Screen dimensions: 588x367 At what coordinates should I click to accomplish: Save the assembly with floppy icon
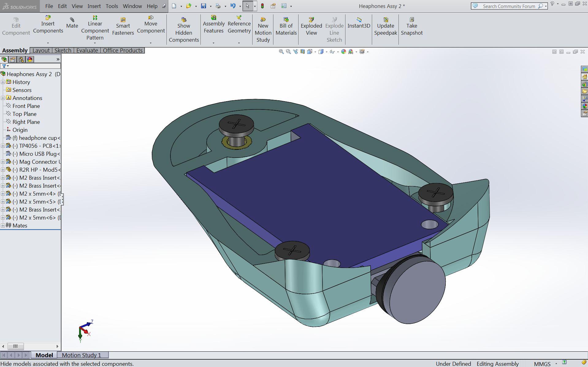click(203, 6)
